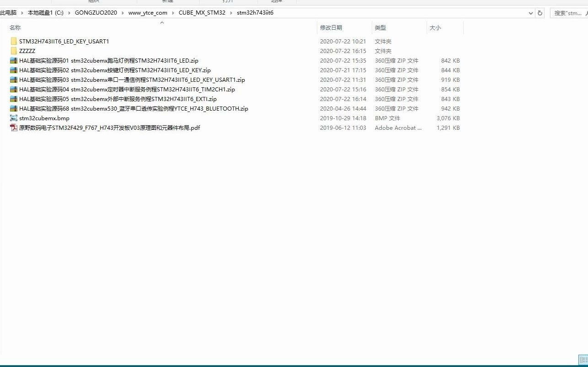Sort files by 修改日期 column header
The width and height of the screenshot is (588, 367).
click(331, 28)
